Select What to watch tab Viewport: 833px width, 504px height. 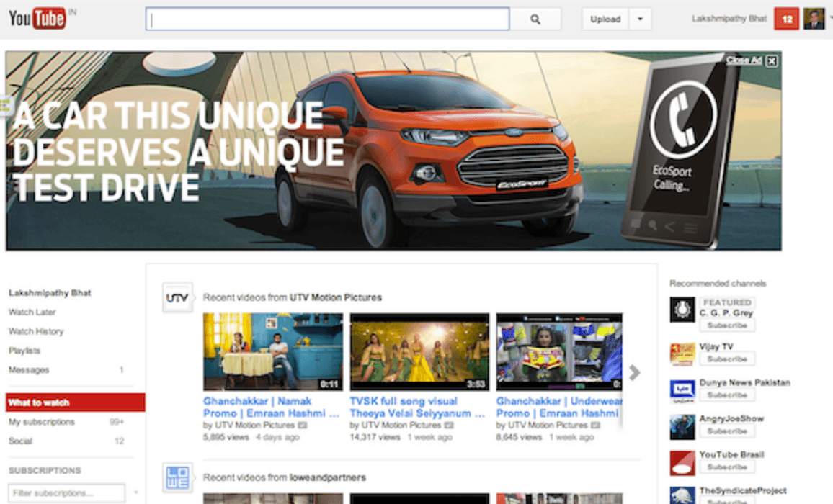coord(76,402)
